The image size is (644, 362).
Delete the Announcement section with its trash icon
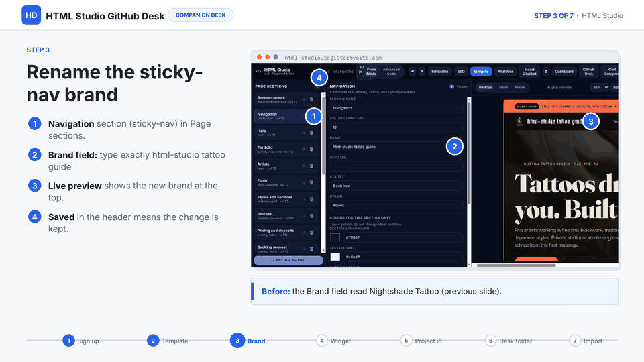(x=311, y=99)
